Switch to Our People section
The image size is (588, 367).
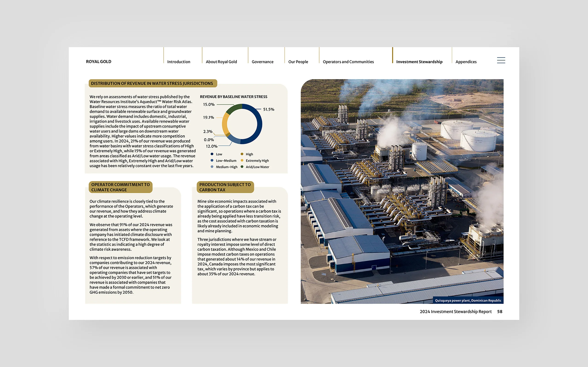click(298, 62)
